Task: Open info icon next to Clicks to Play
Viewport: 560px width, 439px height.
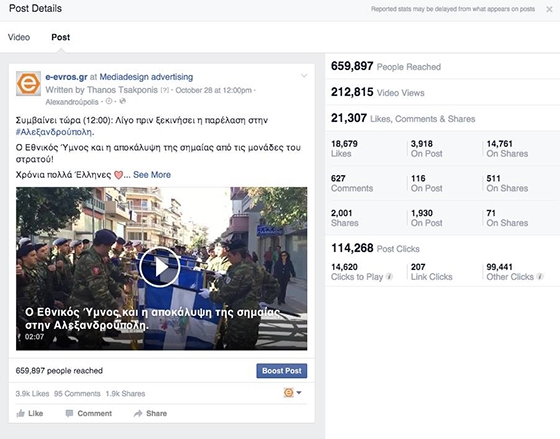Action: [390, 276]
